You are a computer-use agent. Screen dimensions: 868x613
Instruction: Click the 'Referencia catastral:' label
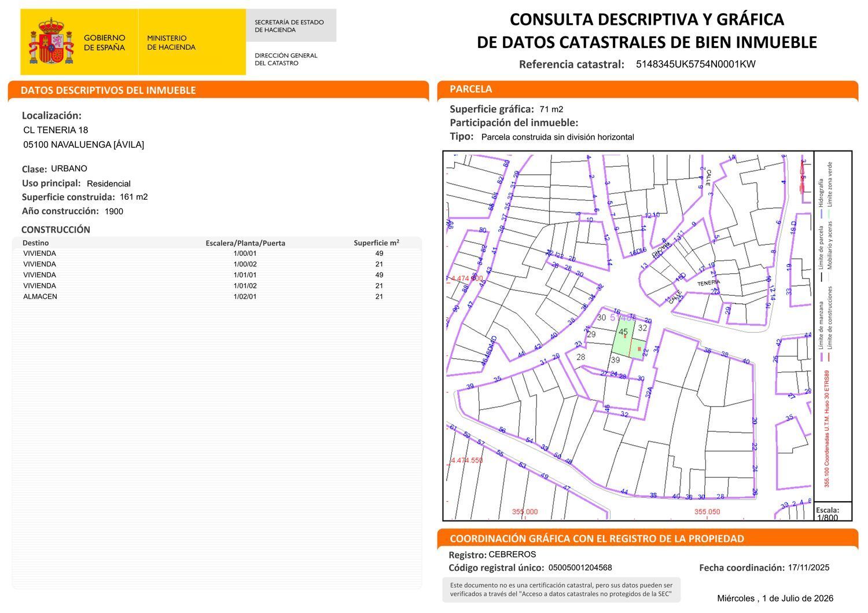pos(571,64)
